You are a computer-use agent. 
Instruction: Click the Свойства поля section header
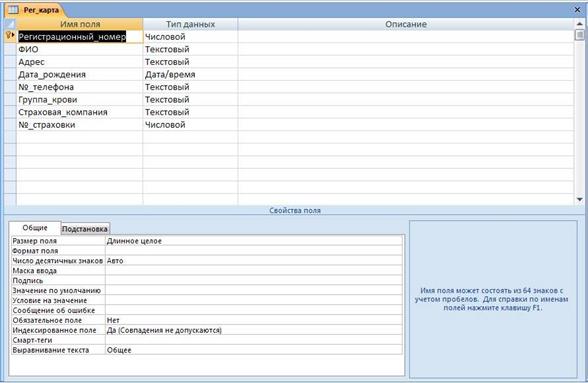click(x=295, y=210)
